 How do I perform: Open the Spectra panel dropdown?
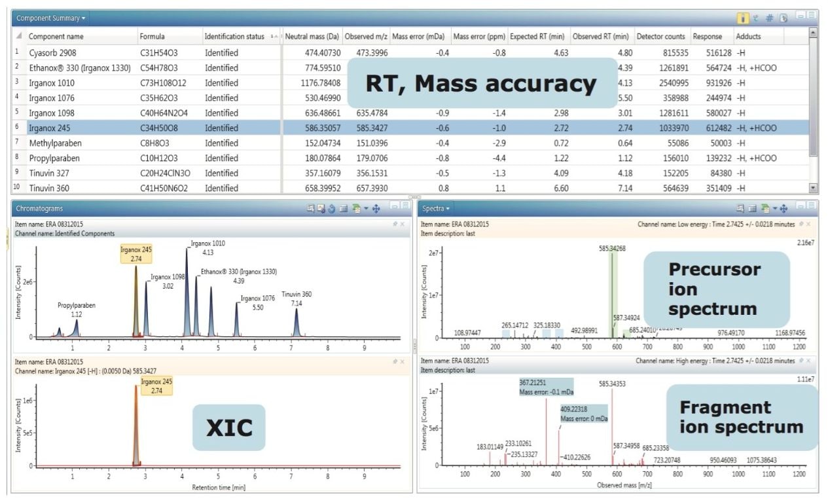pyautogui.click(x=436, y=208)
